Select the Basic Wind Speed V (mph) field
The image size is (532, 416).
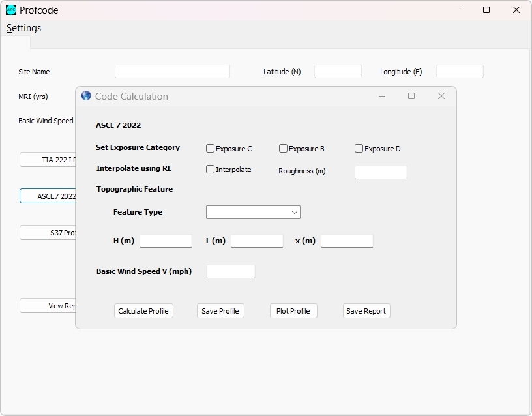click(x=230, y=272)
